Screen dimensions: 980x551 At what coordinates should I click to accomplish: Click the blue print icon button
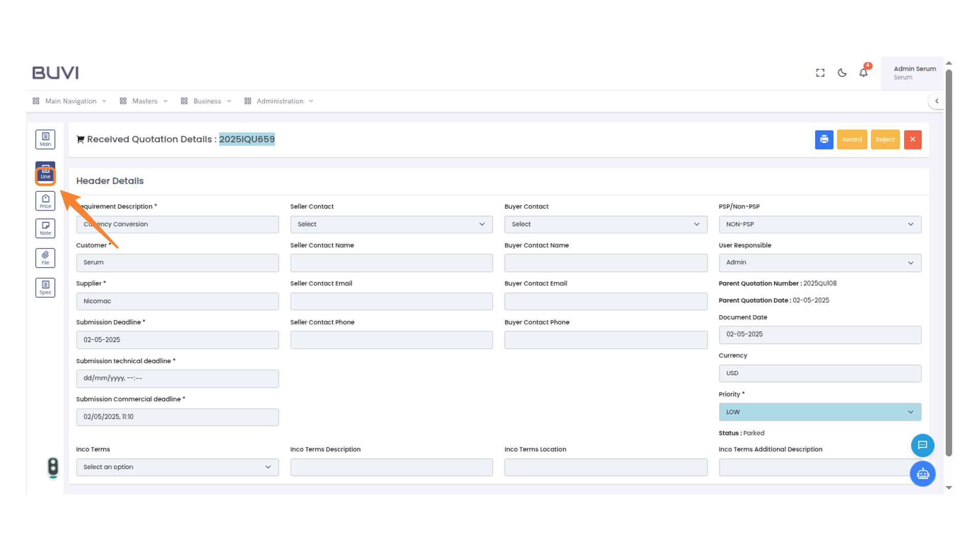pos(824,139)
